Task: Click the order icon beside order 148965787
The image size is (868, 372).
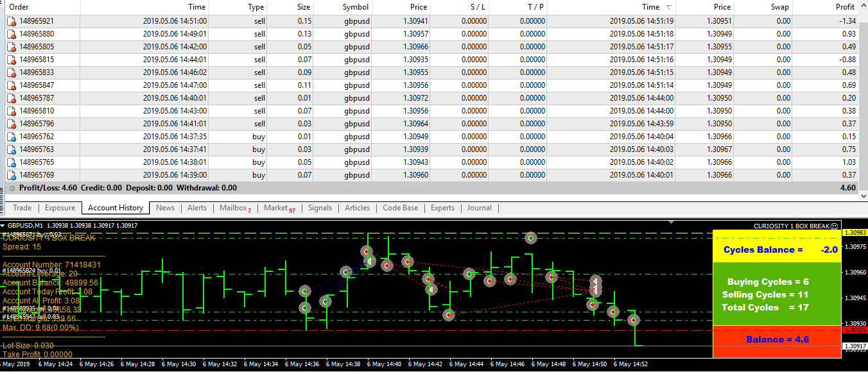Action: [x=11, y=98]
